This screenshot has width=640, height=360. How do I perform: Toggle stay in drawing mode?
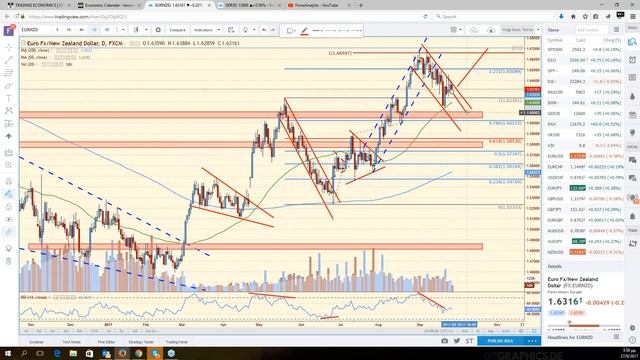point(9,194)
